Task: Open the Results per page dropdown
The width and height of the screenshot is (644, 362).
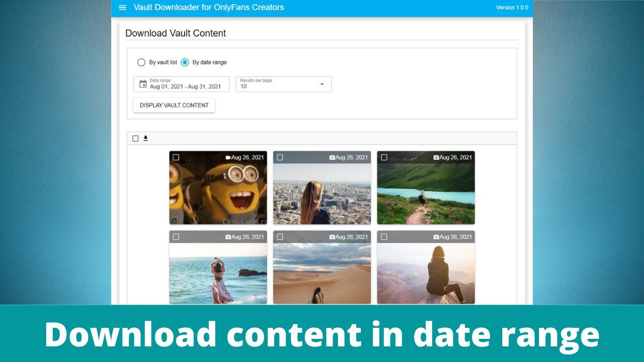Action: 283,84
